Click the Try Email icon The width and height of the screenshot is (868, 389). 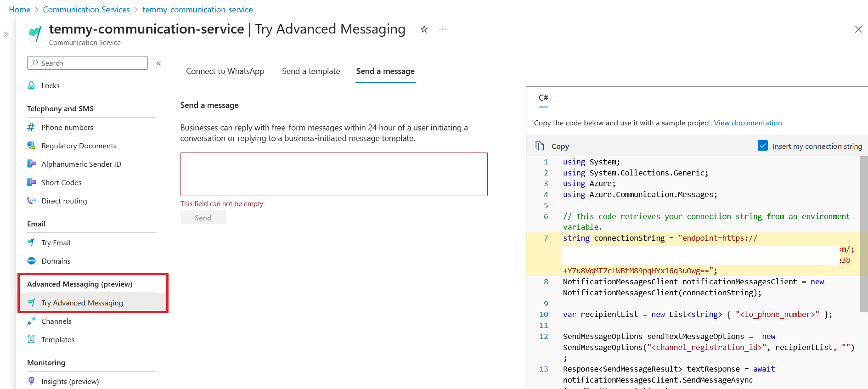31,242
